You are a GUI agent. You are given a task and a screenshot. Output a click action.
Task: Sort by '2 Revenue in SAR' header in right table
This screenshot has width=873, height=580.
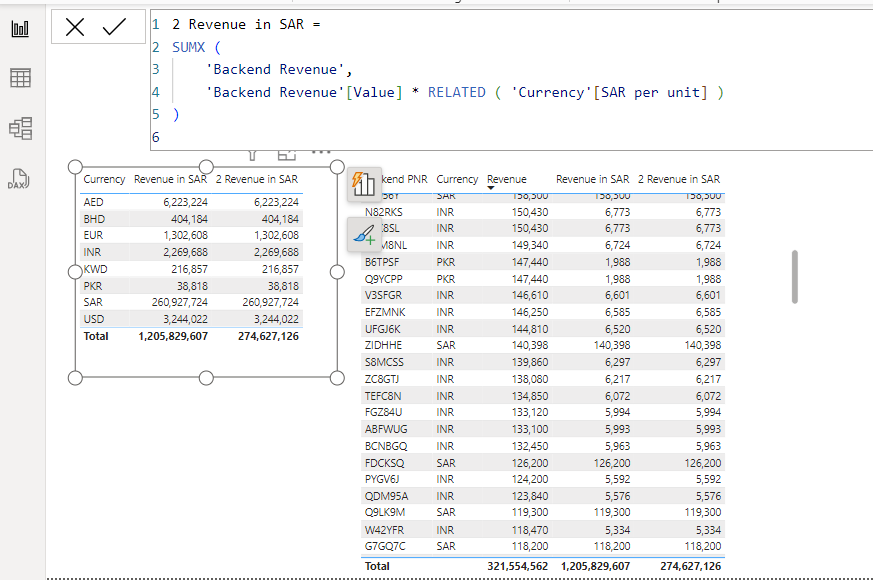pos(679,179)
